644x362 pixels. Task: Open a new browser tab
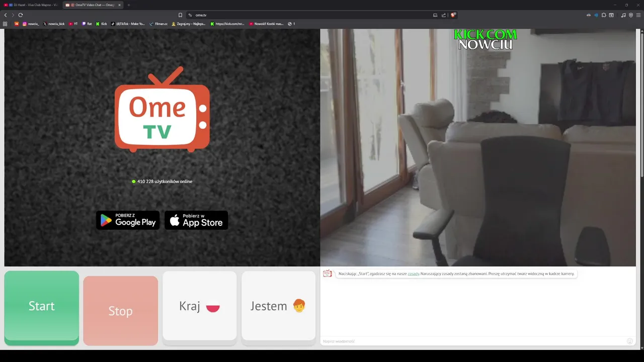129,5
